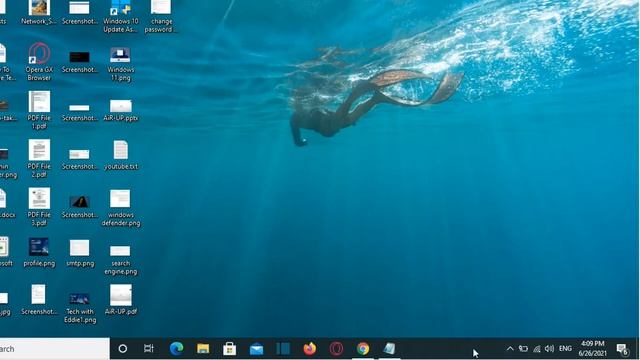
Task: Launch Firefox from the taskbar
Action: click(x=310, y=349)
